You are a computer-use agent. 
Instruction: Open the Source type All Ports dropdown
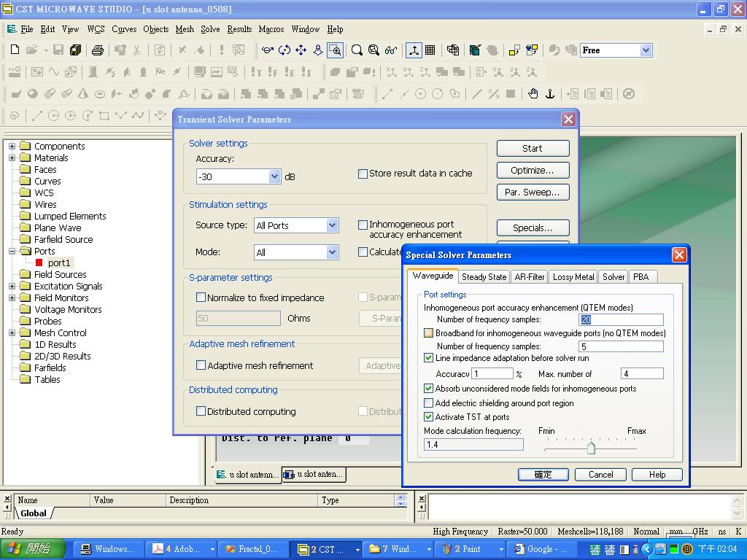tap(332, 225)
